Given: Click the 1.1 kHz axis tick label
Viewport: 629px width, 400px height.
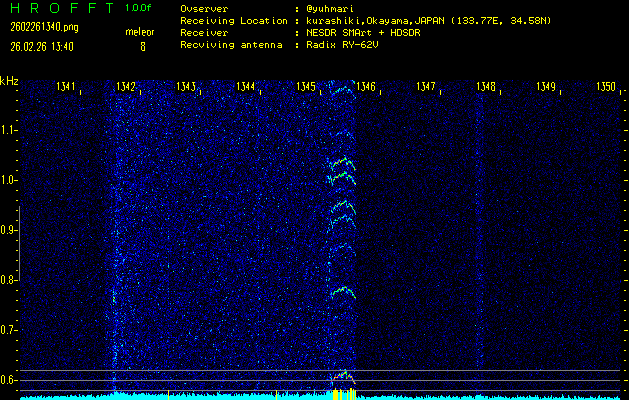Looking at the screenshot, I should point(7,130).
